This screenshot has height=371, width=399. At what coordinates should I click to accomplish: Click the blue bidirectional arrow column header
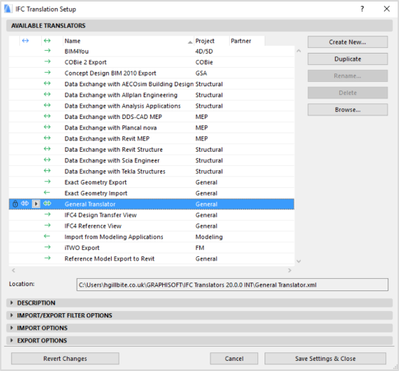(25, 41)
